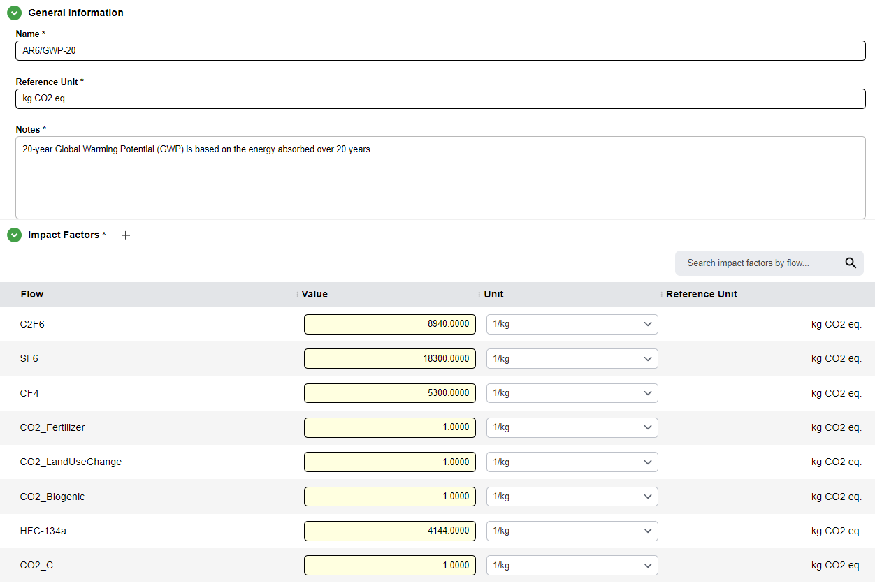Click the General Information section title
The image size is (875, 588).
tap(75, 13)
